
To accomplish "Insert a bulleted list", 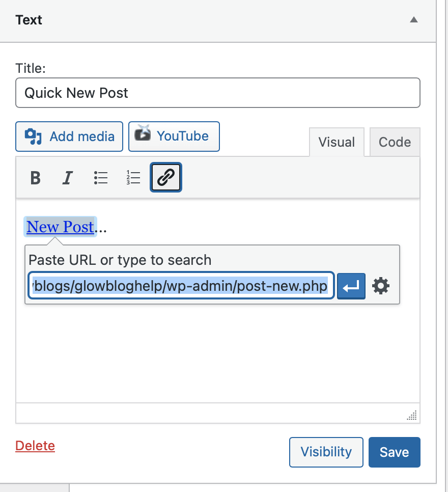I will click(x=100, y=178).
